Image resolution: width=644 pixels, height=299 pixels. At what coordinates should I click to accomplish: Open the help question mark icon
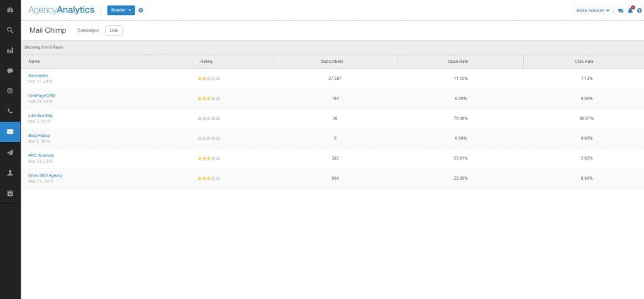[639, 11]
